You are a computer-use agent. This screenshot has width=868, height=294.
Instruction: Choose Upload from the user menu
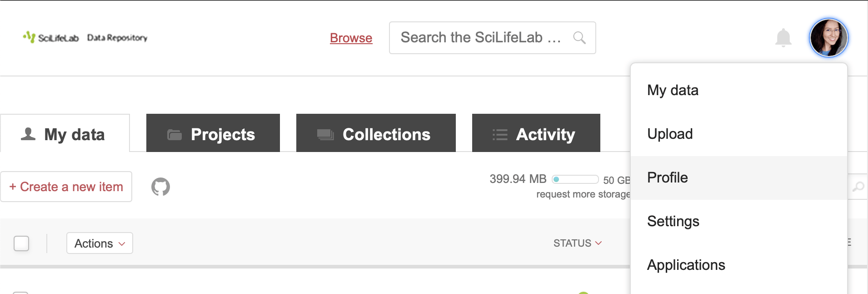point(670,134)
